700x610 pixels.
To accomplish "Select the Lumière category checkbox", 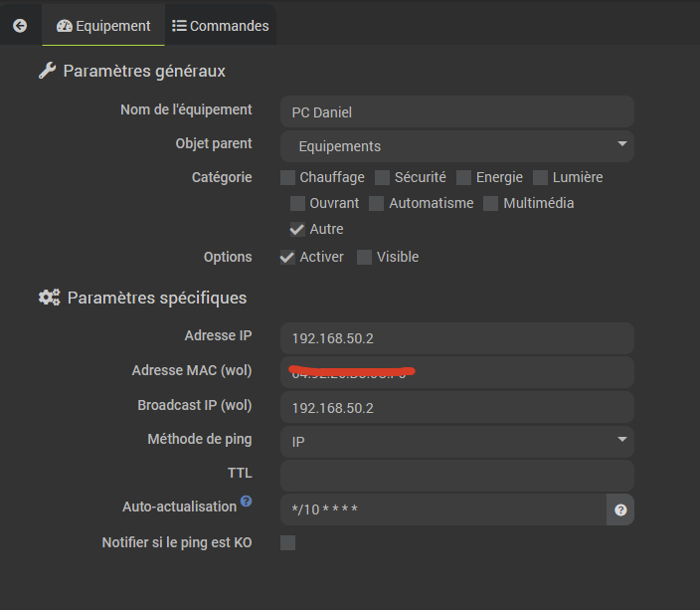I will [541, 178].
